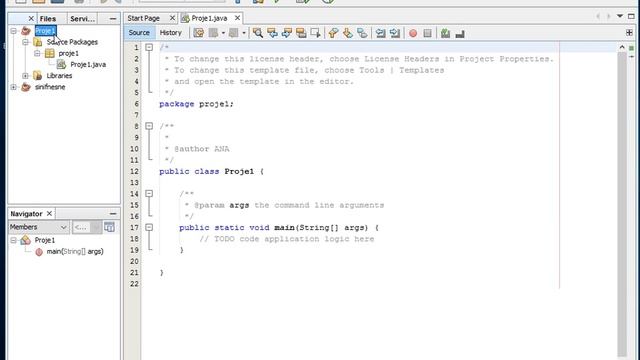Click the editor Forward navigation icon
The width and height of the screenshot is (640, 360).
click(x=233, y=33)
